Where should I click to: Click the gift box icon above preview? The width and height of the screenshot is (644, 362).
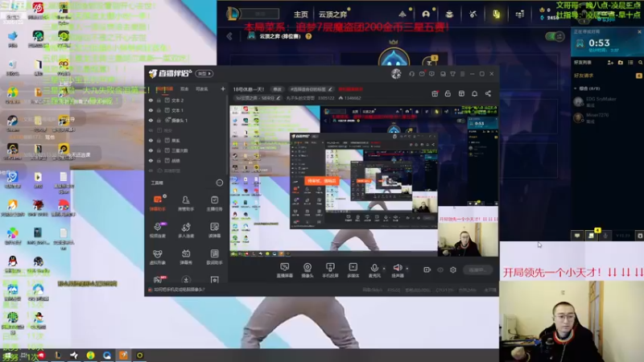[435, 93]
